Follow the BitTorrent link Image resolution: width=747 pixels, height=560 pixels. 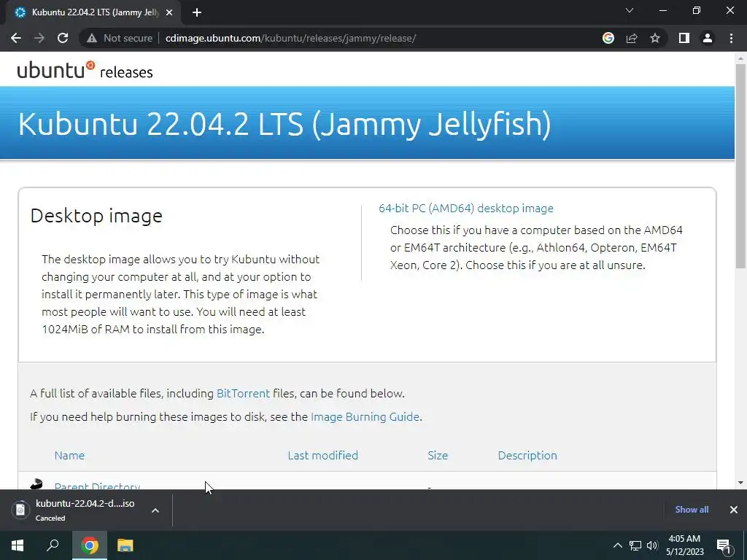point(243,393)
